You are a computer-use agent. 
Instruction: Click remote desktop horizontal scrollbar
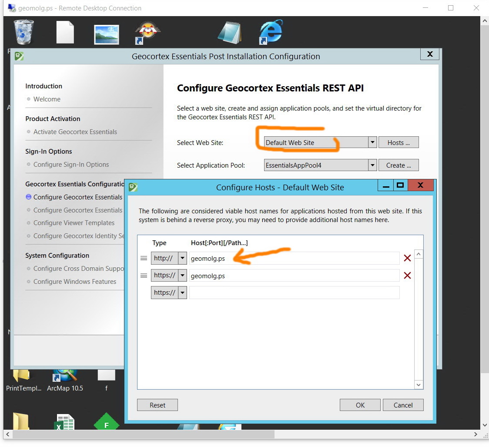point(144,434)
